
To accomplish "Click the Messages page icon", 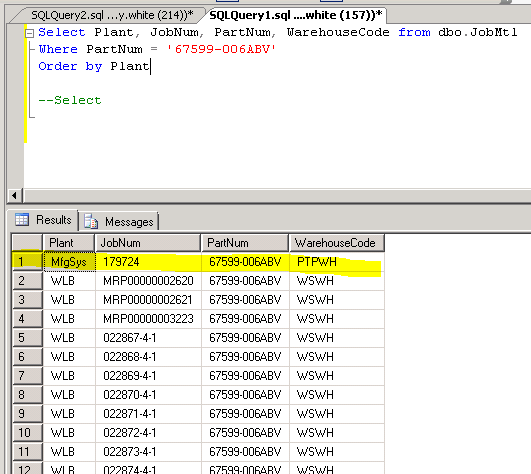I will 91,221.
